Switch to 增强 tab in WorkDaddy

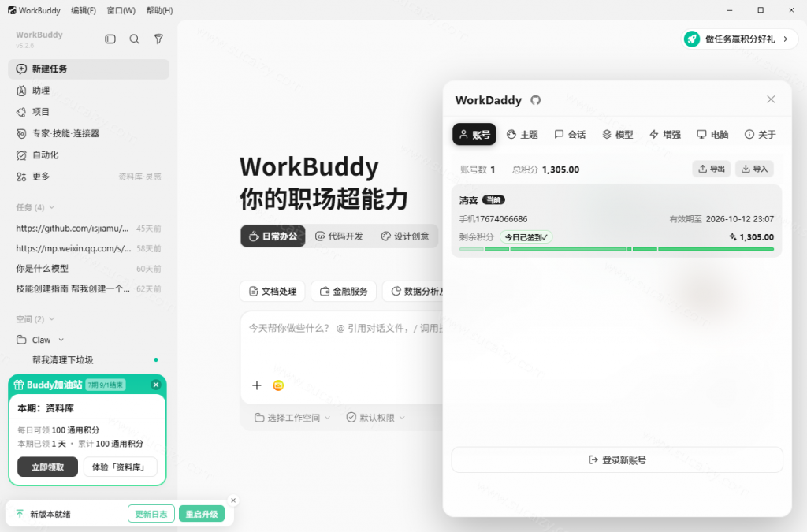(665, 134)
